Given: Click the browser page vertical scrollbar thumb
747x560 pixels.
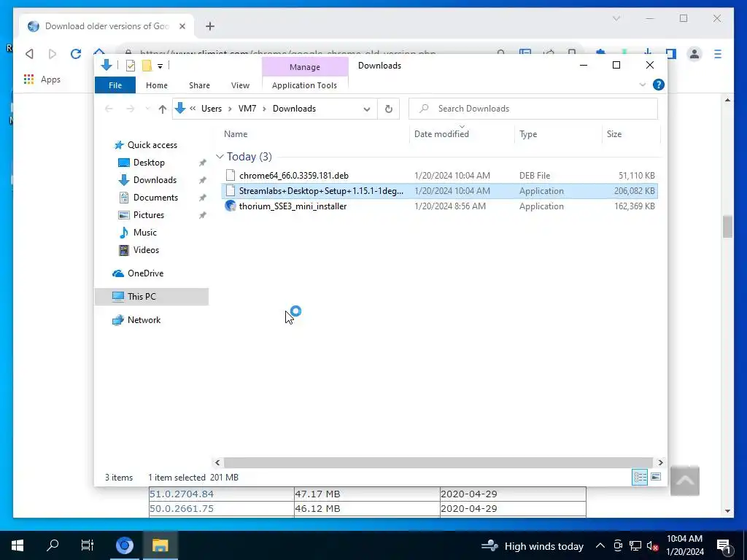Looking at the screenshot, I should tap(727, 226).
